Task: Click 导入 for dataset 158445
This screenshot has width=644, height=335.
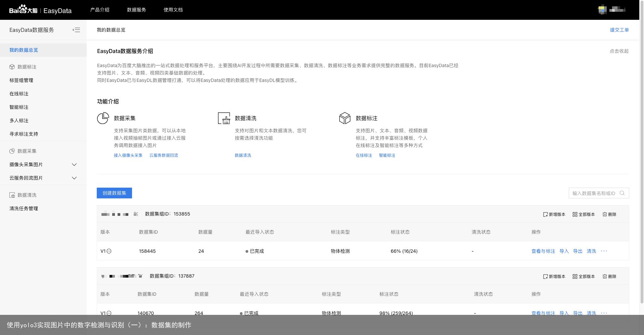Action: click(564, 251)
